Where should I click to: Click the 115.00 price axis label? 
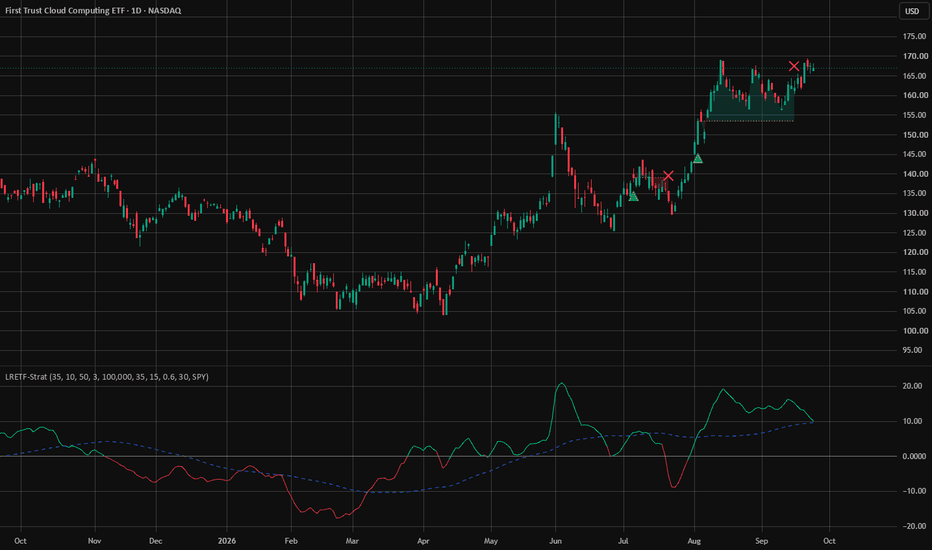914,272
